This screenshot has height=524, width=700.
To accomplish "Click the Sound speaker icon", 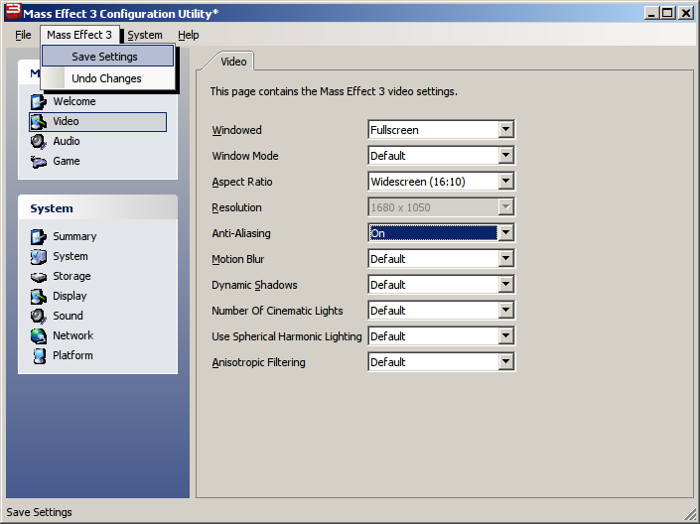I will 38,316.
